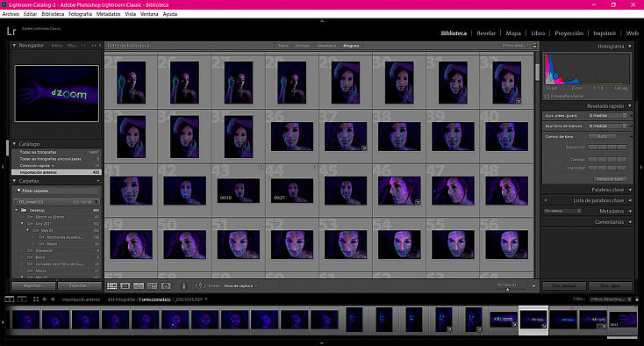Select Colección rápida catalog row

click(x=57, y=166)
